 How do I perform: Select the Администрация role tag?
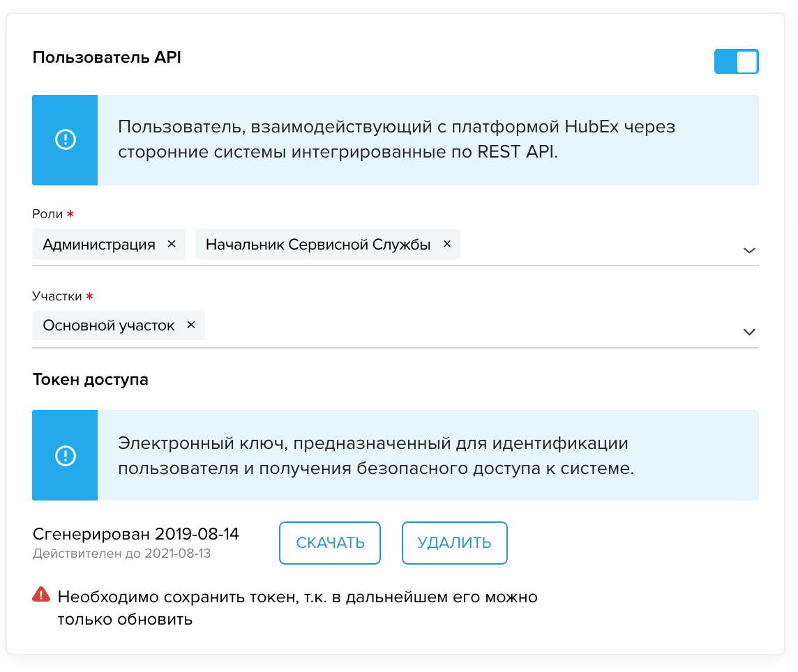tap(99, 244)
